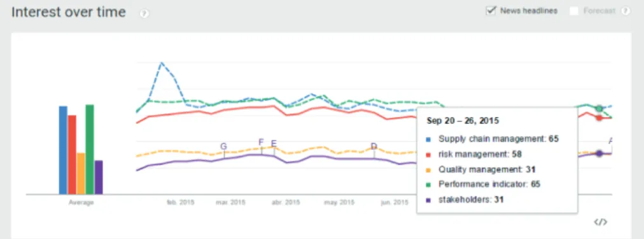Click the red data point on risk management line
This screenshot has height=239, width=644.
tap(599, 118)
